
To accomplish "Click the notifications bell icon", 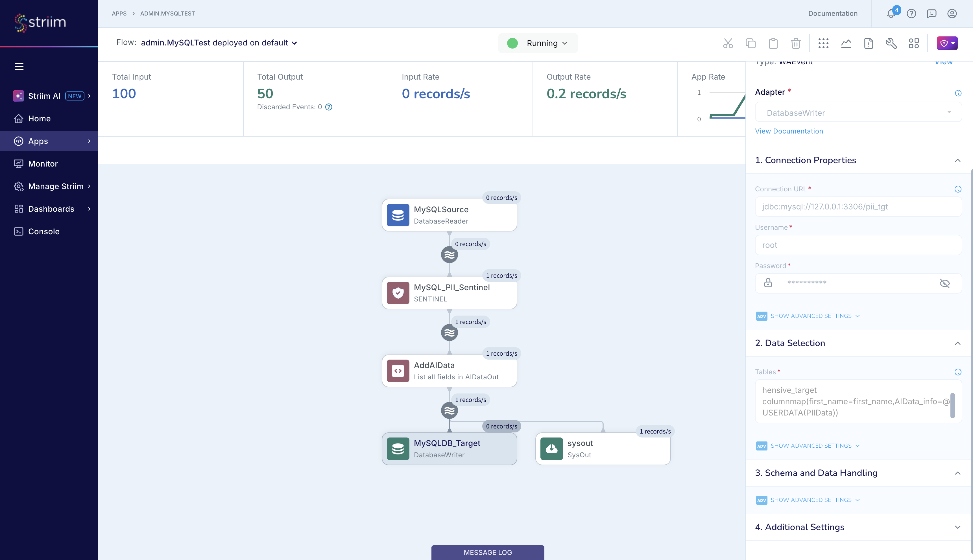I will point(891,13).
